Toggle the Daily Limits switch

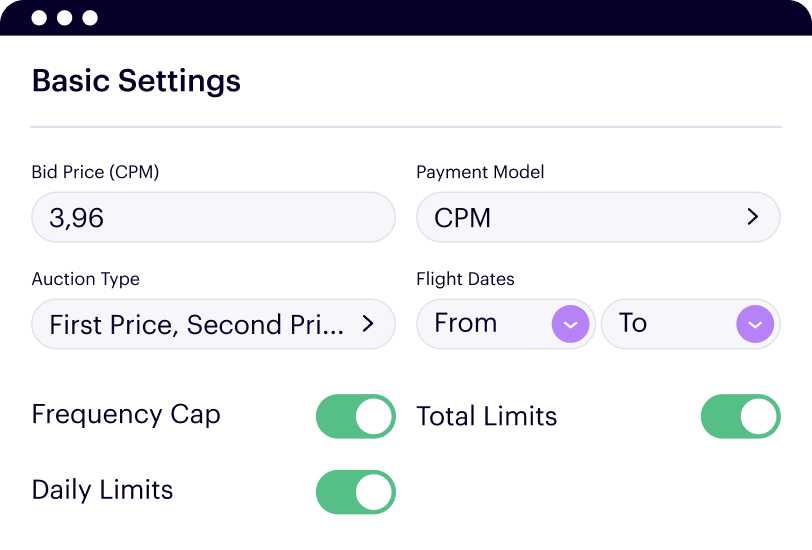pos(356,492)
